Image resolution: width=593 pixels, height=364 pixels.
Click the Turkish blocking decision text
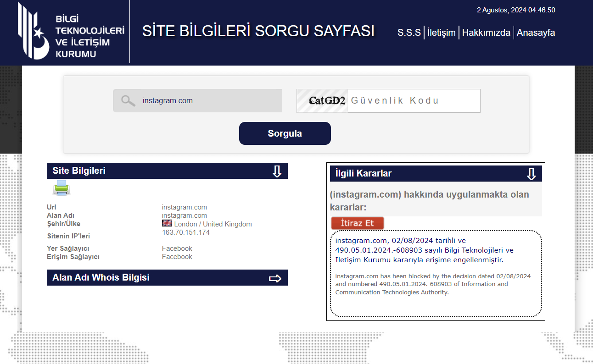[x=425, y=250]
